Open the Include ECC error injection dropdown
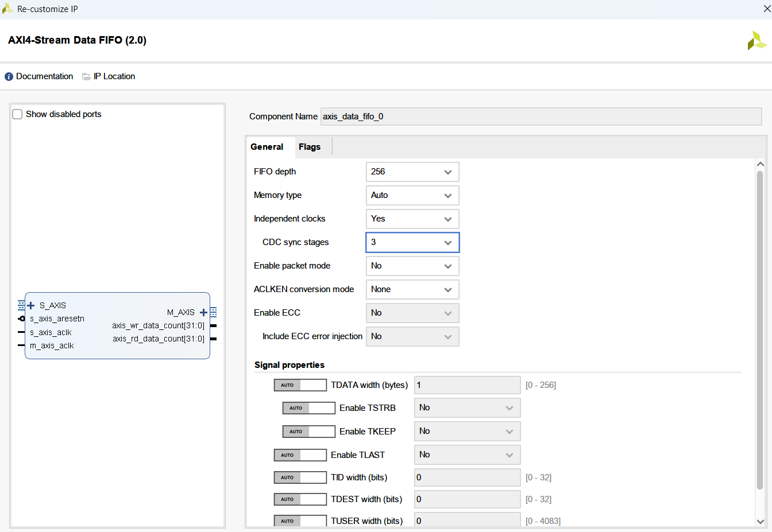The width and height of the screenshot is (772, 532). [412, 336]
